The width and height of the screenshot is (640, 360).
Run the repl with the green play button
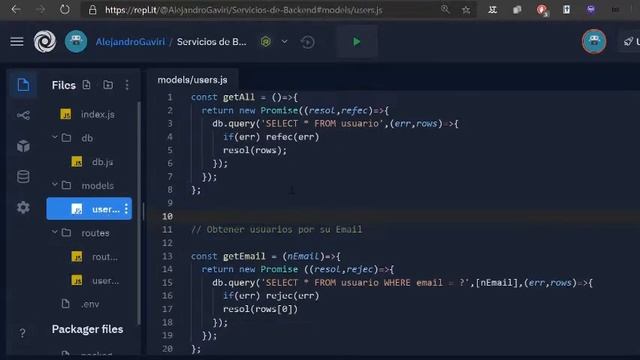pos(357,41)
